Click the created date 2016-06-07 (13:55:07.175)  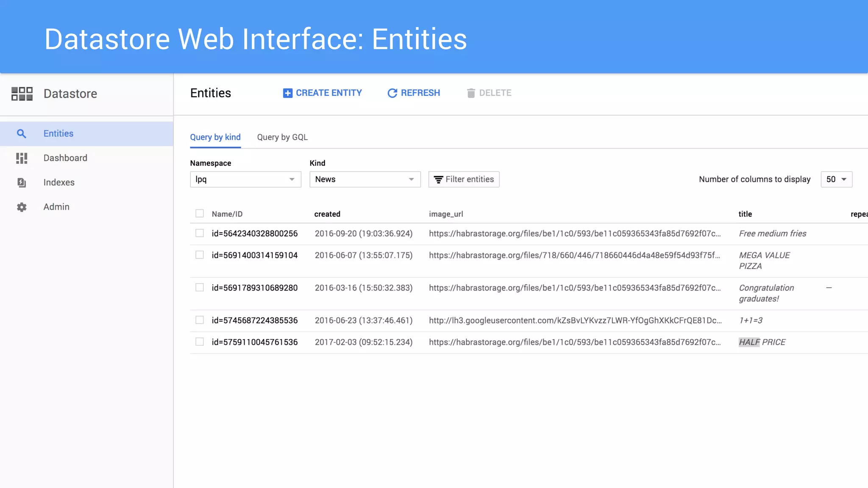coord(364,255)
